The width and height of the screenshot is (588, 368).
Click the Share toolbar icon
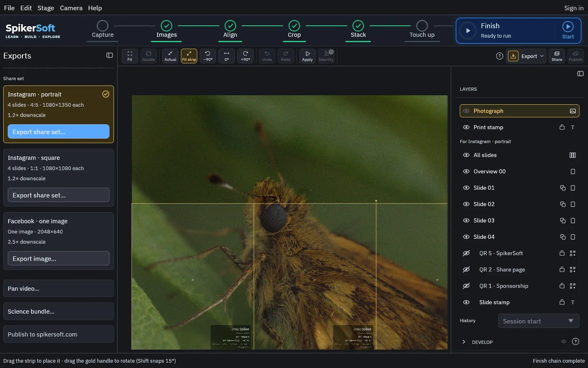click(x=557, y=56)
